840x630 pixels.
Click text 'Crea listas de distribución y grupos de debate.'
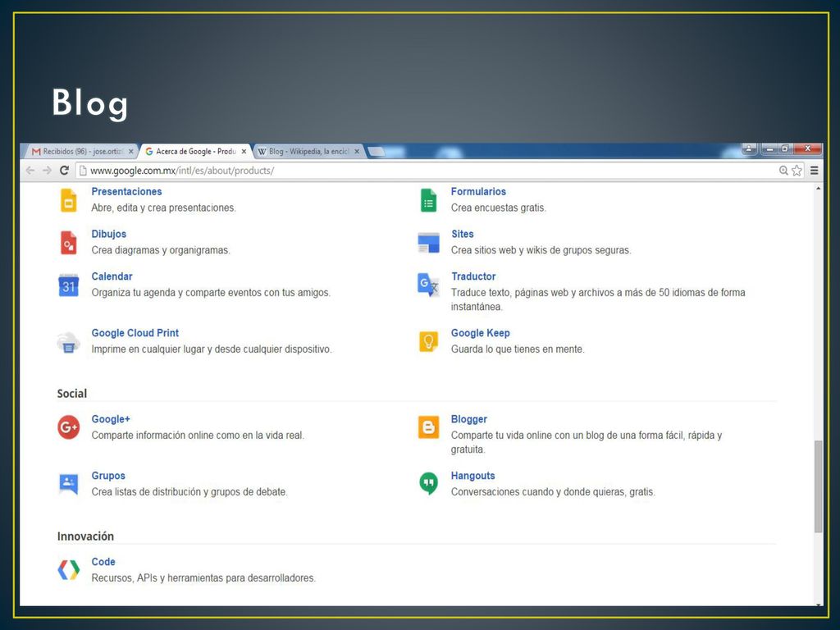click(189, 492)
